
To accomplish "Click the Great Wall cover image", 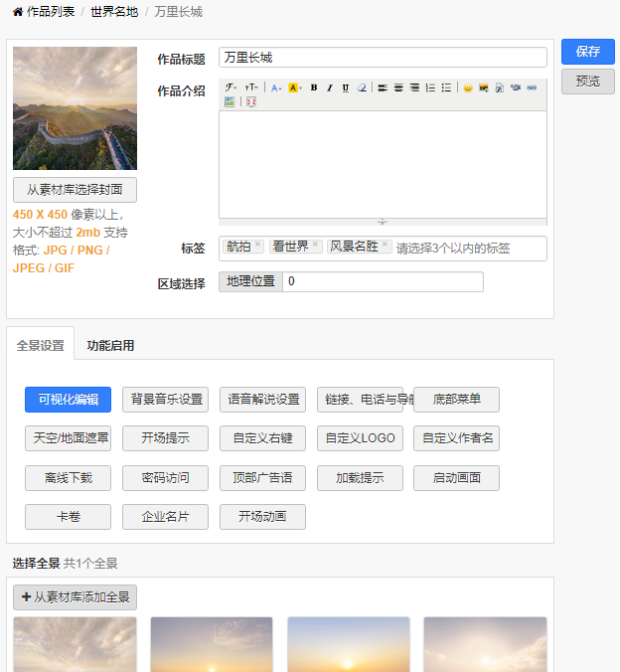I will (x=75, y=108).
